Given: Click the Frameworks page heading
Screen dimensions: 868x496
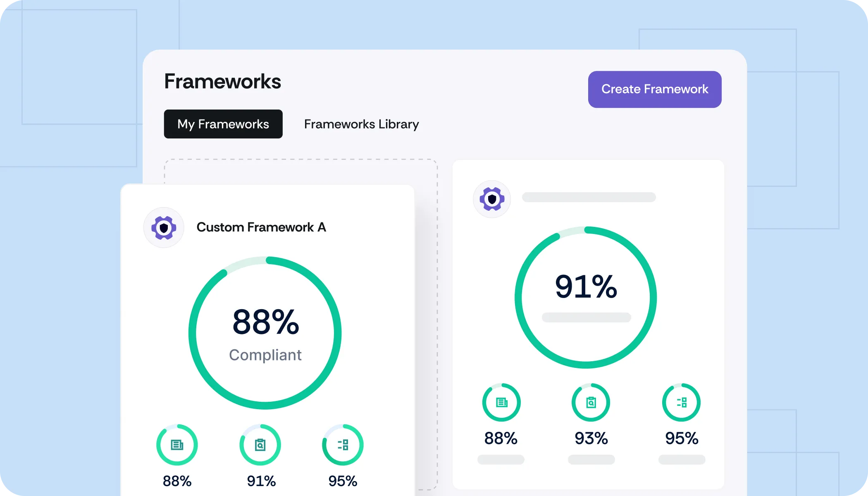Looking at the screenshot, I should pyautogui.click(x=222, y=81).
